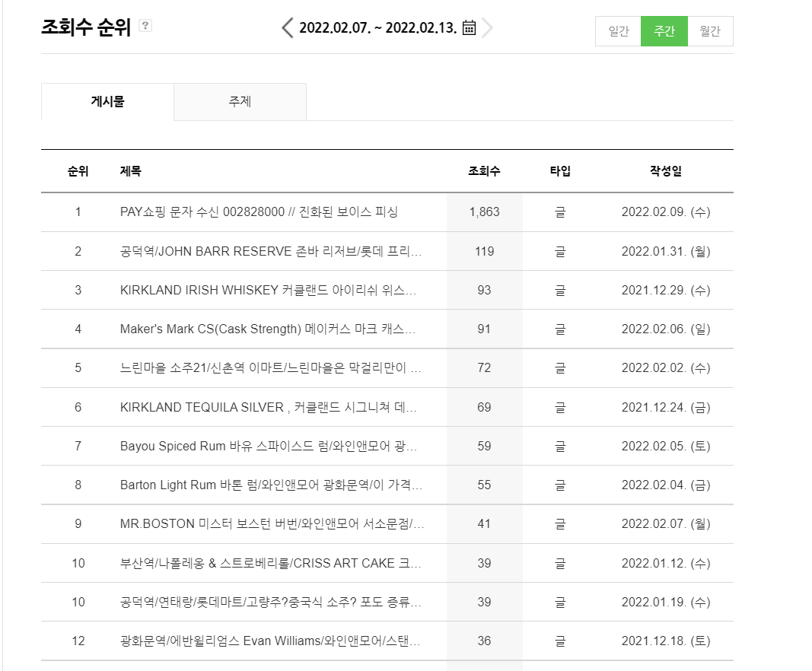
Task: Open KIRKLAND TEQUILA SILVER post
Action: point(268,407)
